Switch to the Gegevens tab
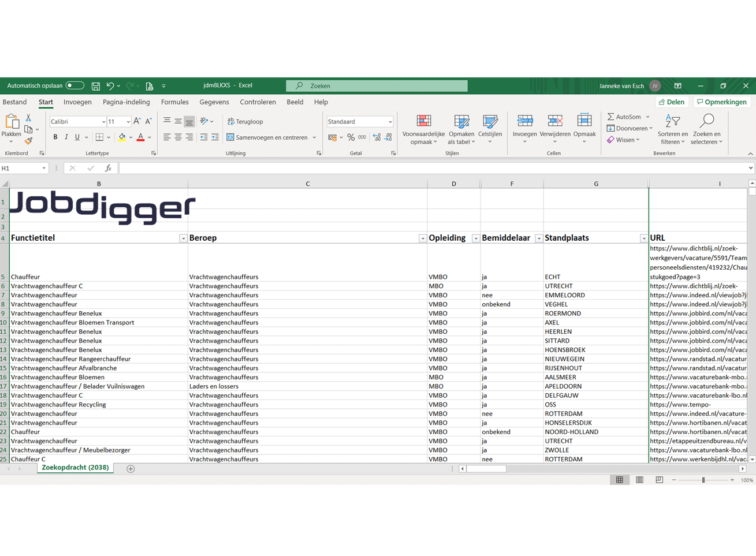This screenshot has height=556, width=756. click(x=214, y=102)
